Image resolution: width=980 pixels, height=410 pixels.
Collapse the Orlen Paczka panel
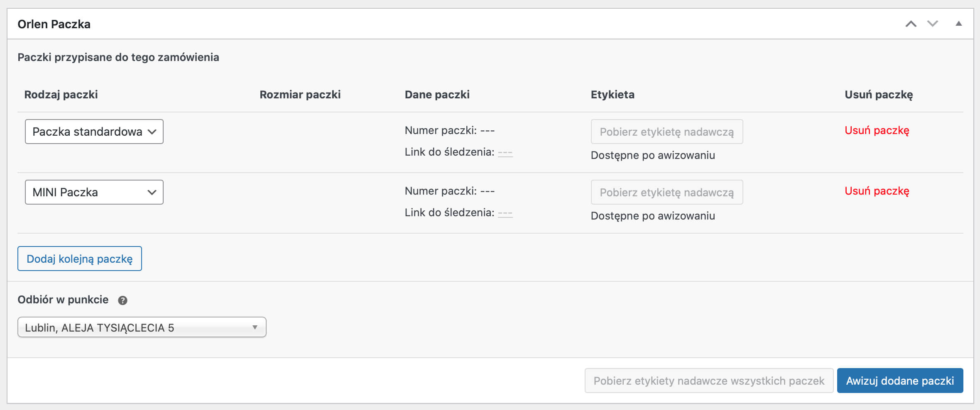point(958,24)
